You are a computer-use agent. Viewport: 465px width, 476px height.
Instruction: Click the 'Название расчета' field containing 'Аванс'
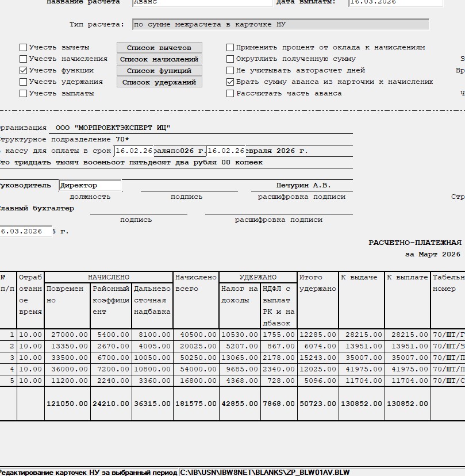click(x=202, y=2)
